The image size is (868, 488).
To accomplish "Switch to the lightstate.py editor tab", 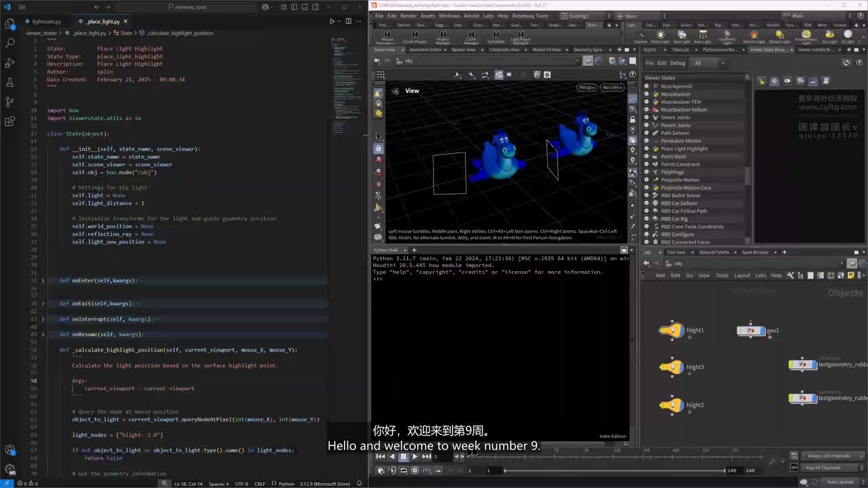I will 47,22.
